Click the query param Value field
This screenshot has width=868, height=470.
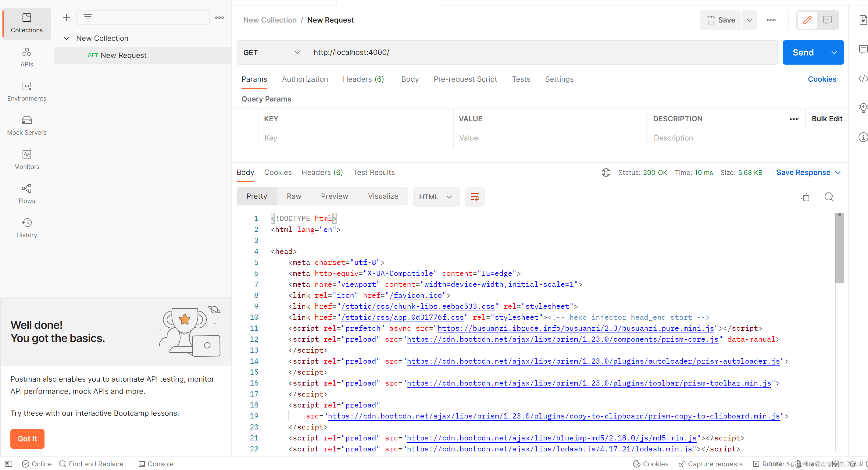click(550, 138)
